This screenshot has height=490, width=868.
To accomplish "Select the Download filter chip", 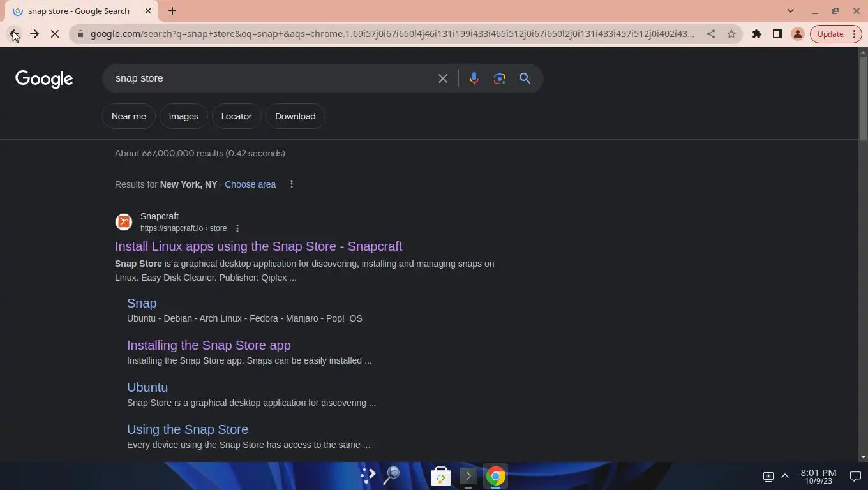I will click(296, 116).
